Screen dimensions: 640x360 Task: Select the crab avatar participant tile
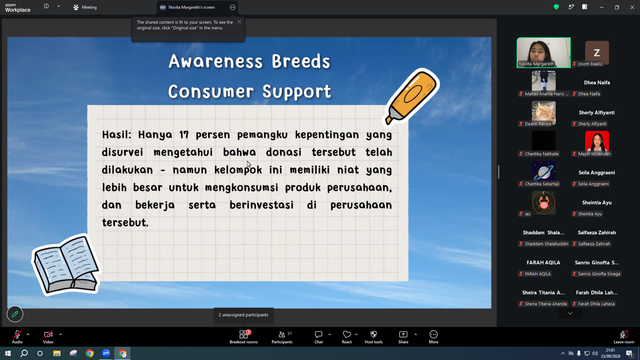click(544, 203)
